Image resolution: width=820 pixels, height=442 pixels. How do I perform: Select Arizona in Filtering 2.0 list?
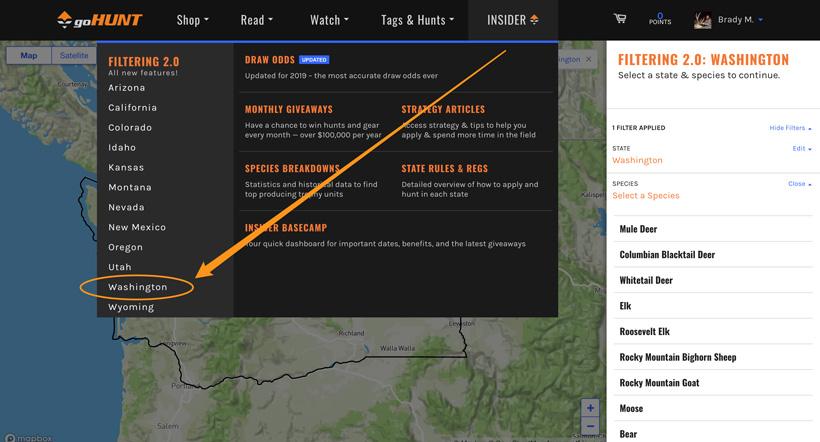127,88
